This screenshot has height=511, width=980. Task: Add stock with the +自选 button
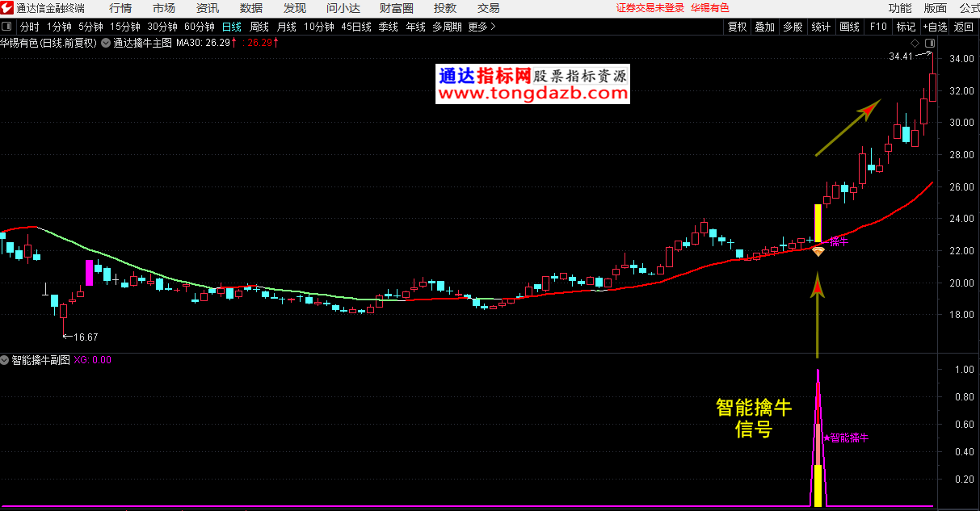click(x=934, y=27)
